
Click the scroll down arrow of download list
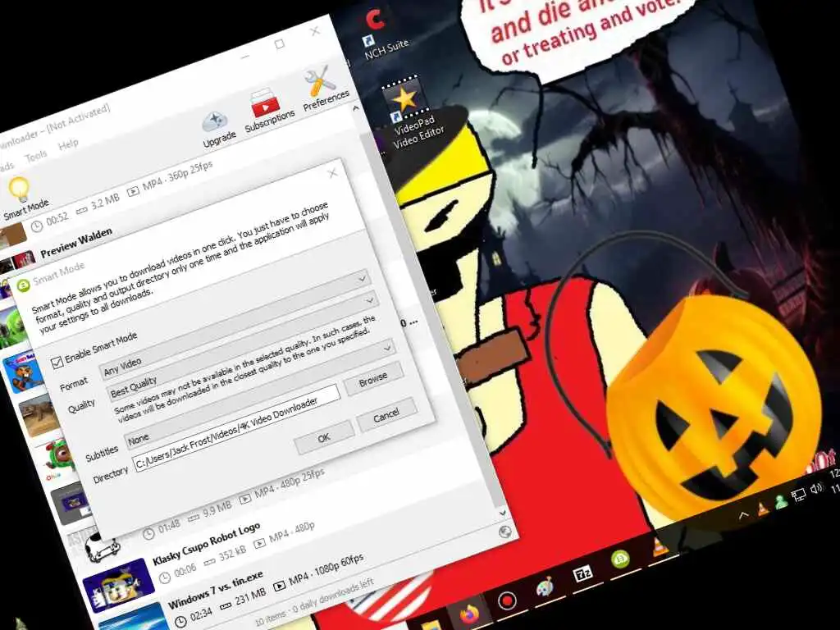(x=502, y=514)
